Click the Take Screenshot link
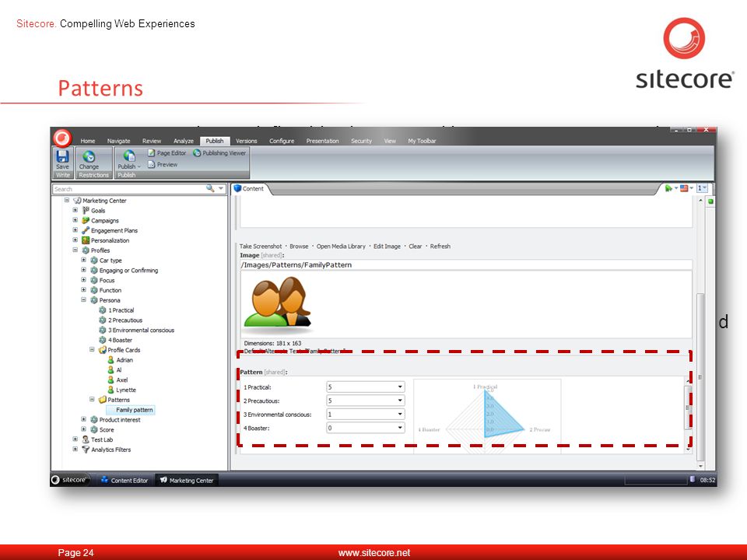 (261, 247)
